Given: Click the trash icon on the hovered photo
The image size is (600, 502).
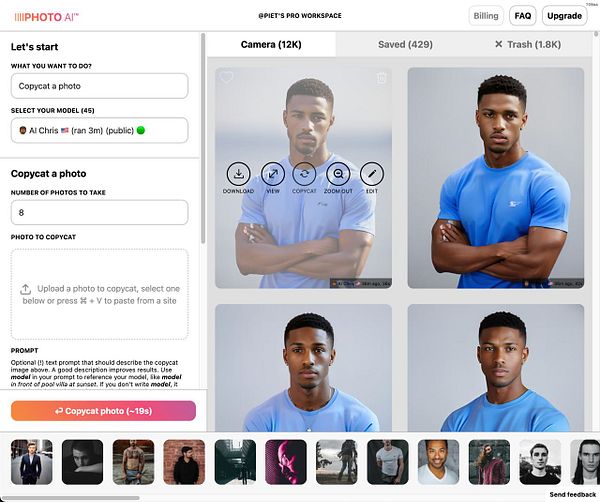Looking at the screenshot, I should point(382,78).
